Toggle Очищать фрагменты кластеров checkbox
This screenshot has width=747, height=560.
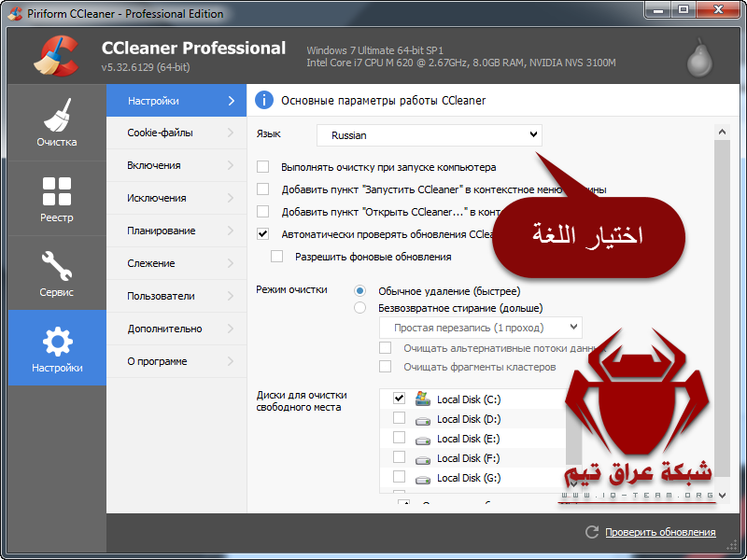point(385,366)
